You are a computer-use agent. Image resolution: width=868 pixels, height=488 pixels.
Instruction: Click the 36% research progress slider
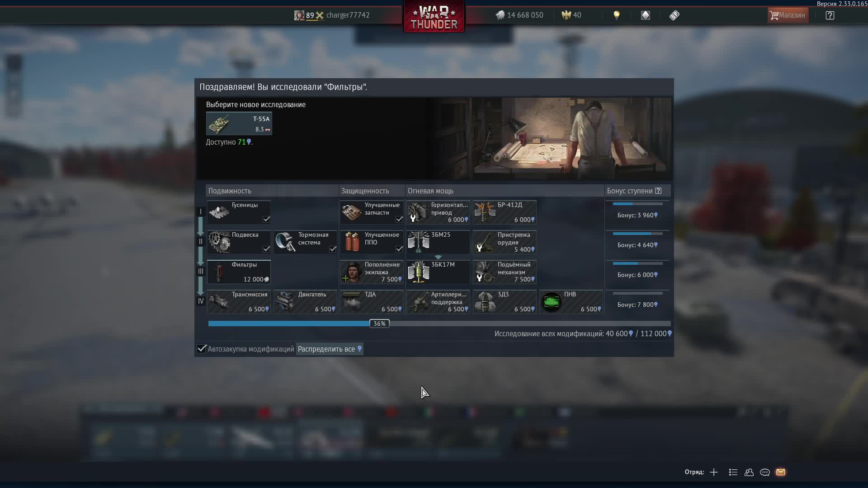[379, 324]
